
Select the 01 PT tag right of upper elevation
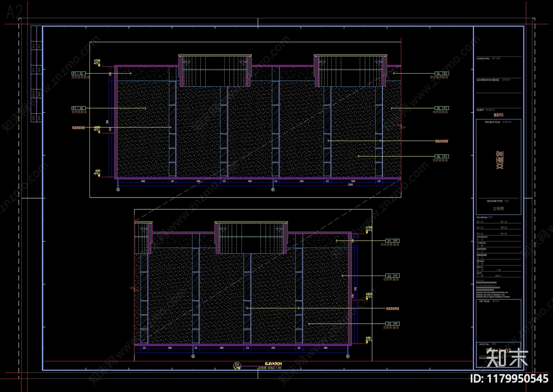pyautogui.click(x=442, y=74)
